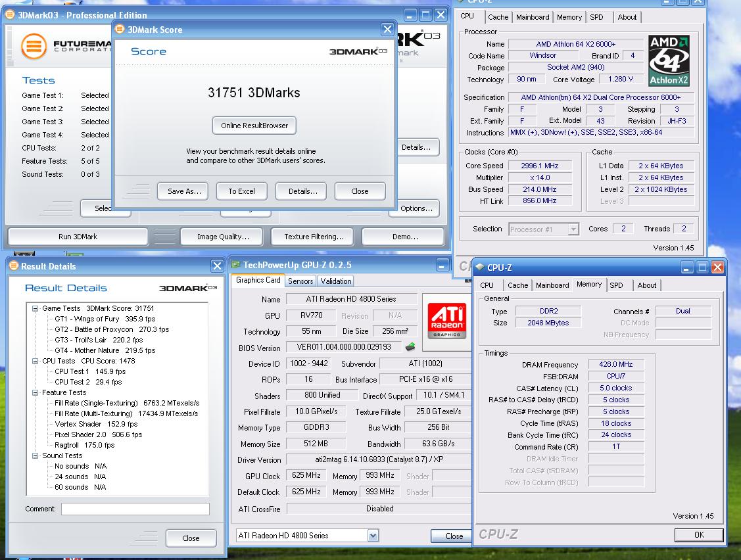Maximize the 3DMark03 main window
The height and width of the screenshot is (560, 741).
click(x=425, y=15)
